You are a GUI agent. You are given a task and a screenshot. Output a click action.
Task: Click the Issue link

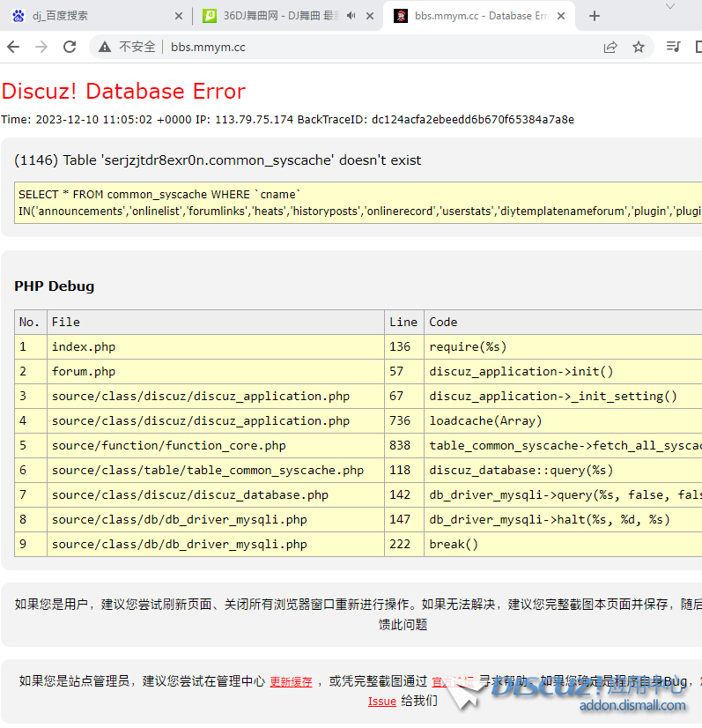point(381,701)
